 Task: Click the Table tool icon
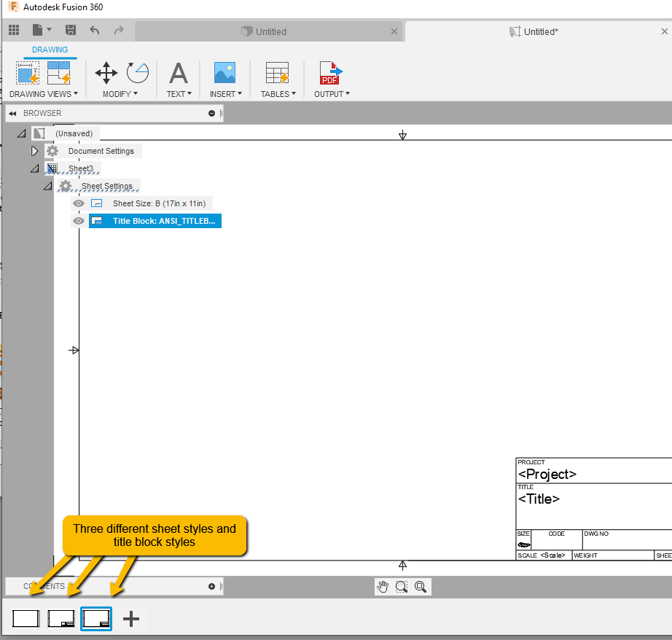pos(277,72)
